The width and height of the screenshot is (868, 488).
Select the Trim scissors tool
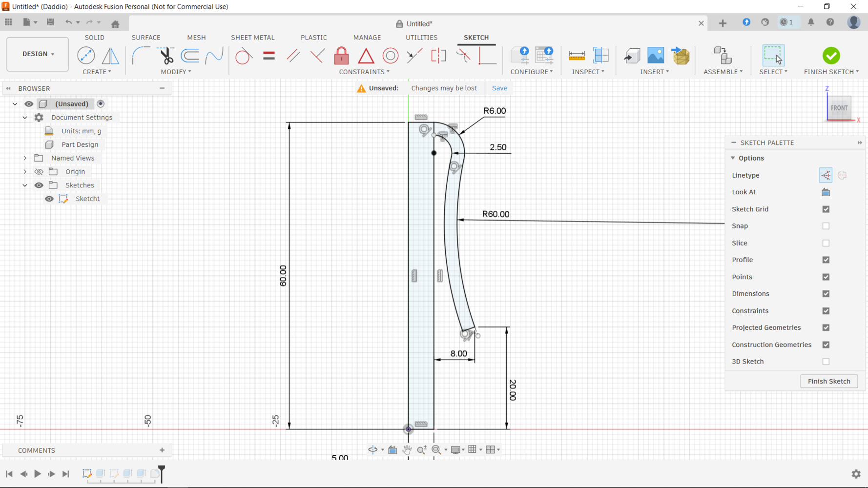pos(166,56)
